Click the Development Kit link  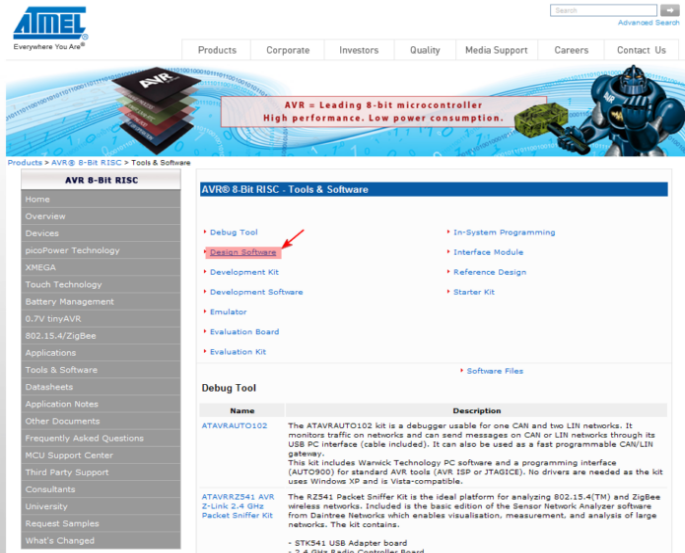(x=244, y=272)
